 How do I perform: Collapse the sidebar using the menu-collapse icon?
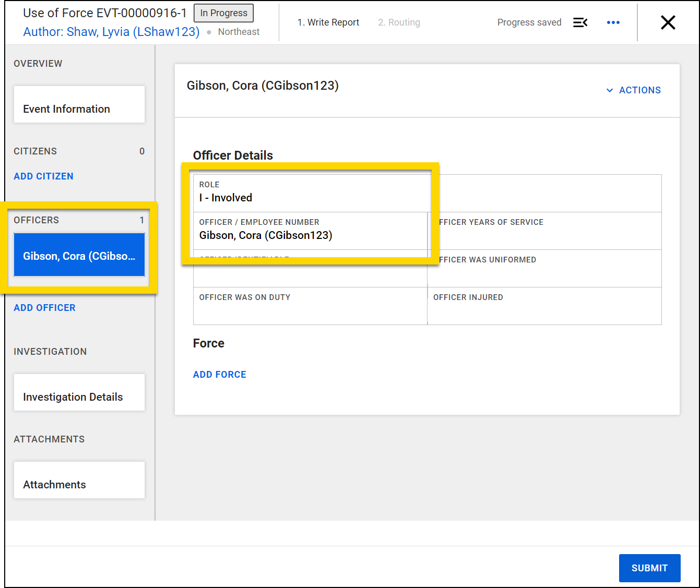580,22
